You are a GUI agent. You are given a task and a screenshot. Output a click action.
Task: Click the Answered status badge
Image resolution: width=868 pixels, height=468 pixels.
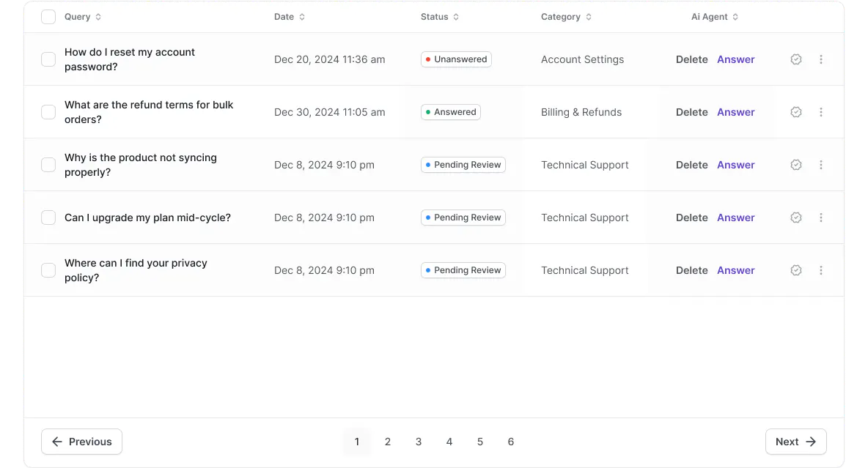pos(451,112)
